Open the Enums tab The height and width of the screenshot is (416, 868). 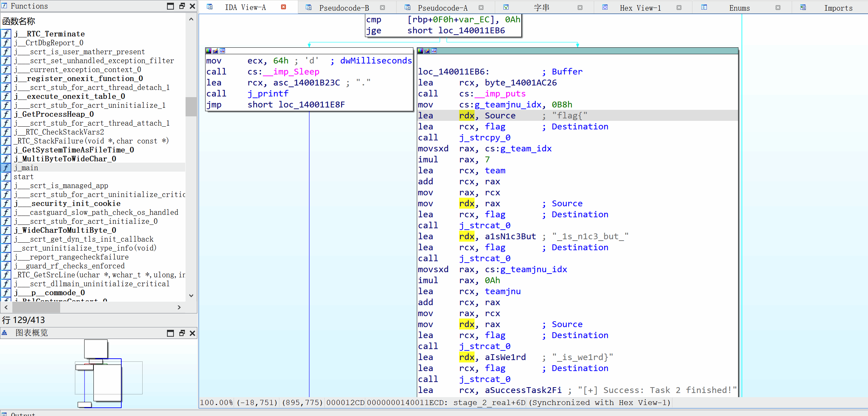(x=739, y=8)
